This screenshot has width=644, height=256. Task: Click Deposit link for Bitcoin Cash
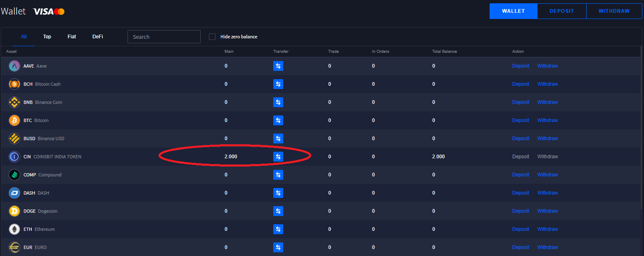[x=521, y=84]
